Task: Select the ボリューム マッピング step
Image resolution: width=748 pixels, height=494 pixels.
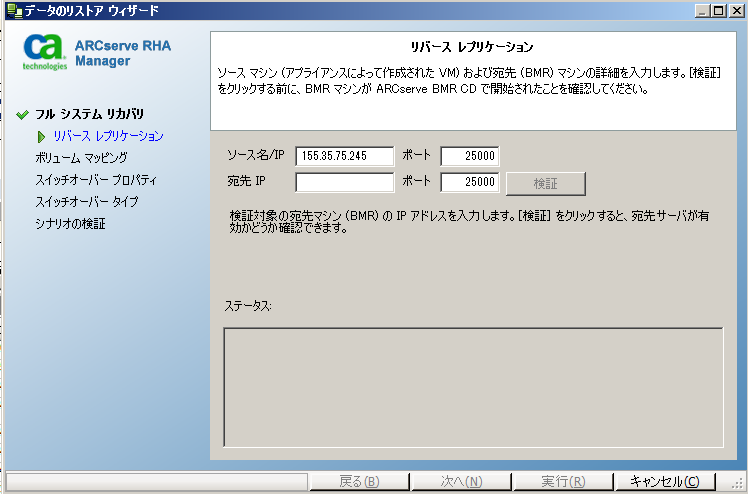Action: pyautogui.click(x=82, y=157)
